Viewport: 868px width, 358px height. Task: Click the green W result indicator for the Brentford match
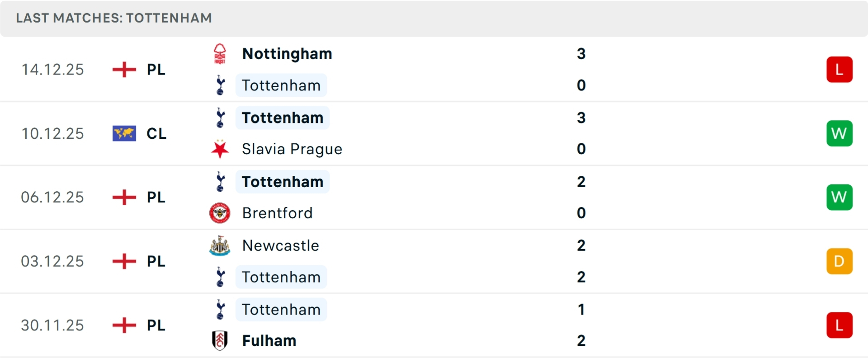840,197
